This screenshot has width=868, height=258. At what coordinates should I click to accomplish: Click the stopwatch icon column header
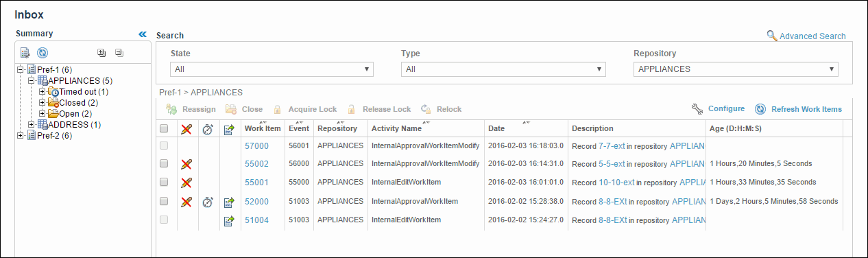pyautogui.click(x=208, y=128)
